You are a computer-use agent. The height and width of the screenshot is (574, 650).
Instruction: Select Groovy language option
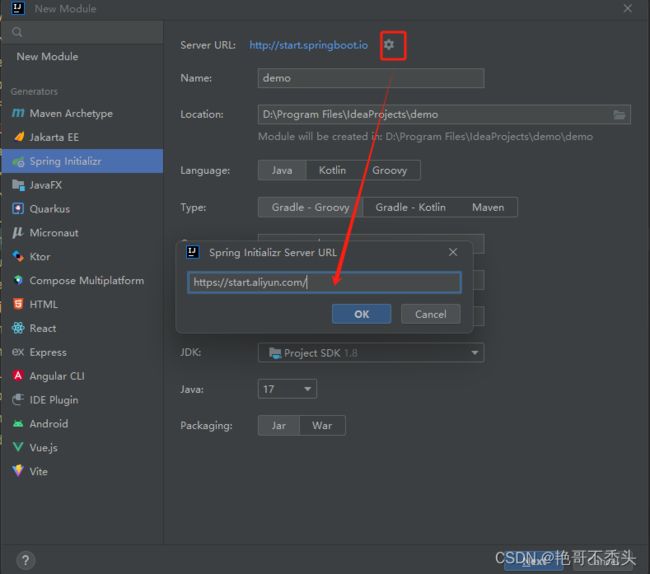[390, 170]
